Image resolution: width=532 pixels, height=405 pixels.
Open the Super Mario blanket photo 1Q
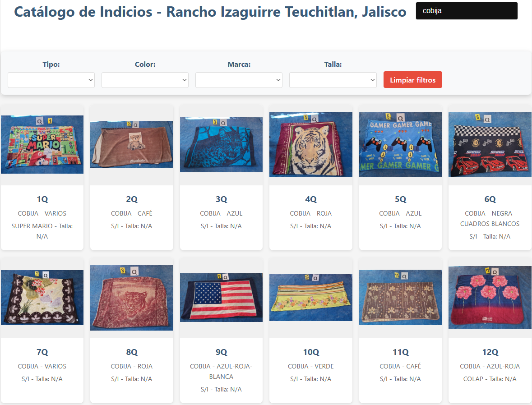[42, 144]
